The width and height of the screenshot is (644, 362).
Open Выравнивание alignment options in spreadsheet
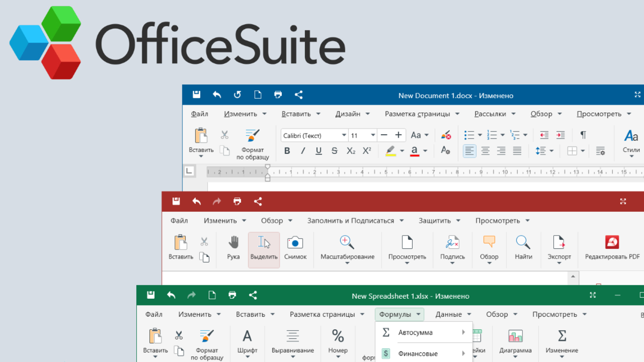pos(292,343)
